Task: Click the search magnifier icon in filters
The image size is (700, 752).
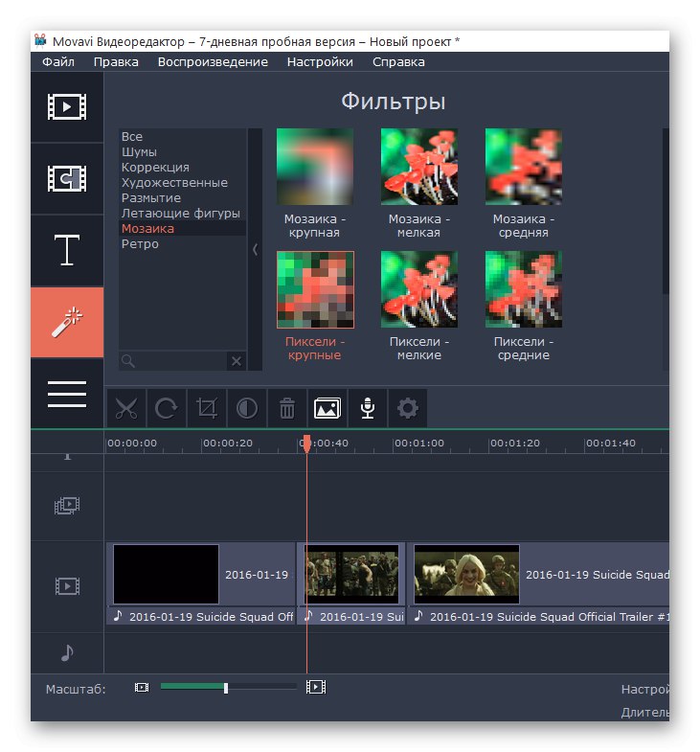Action: point(127,360)
